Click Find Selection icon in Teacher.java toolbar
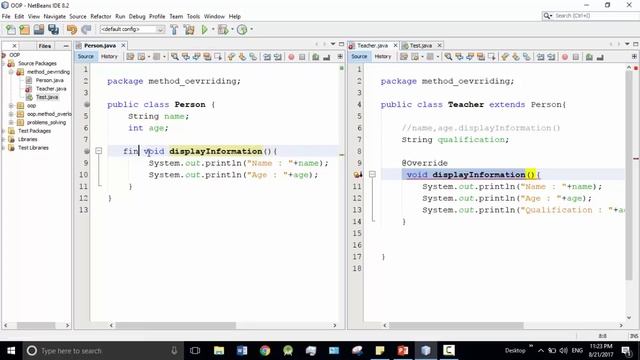Viewport: 640px width, 360px height. pyautogui.click(x=448, y=57)
